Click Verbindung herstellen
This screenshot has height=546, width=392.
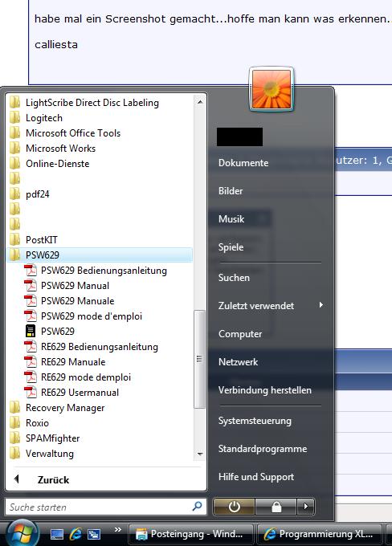pos(265,390)
